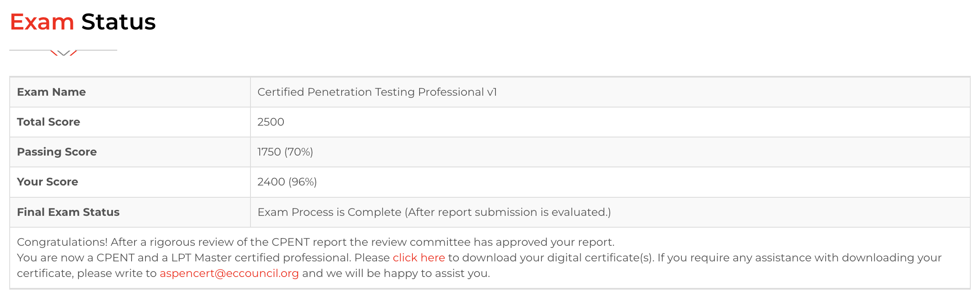Click the chevron decoration under Exam Status

tap(63, 53)
